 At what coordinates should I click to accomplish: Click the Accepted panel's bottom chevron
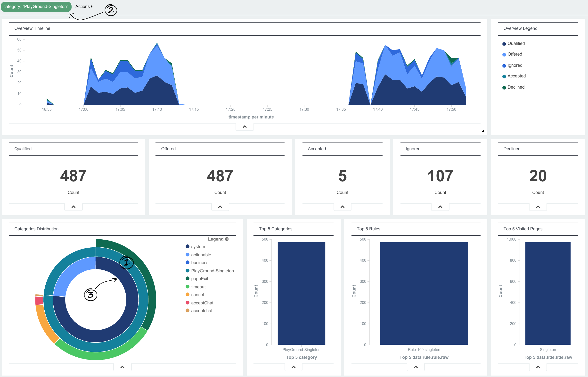[x=342, y=207]
